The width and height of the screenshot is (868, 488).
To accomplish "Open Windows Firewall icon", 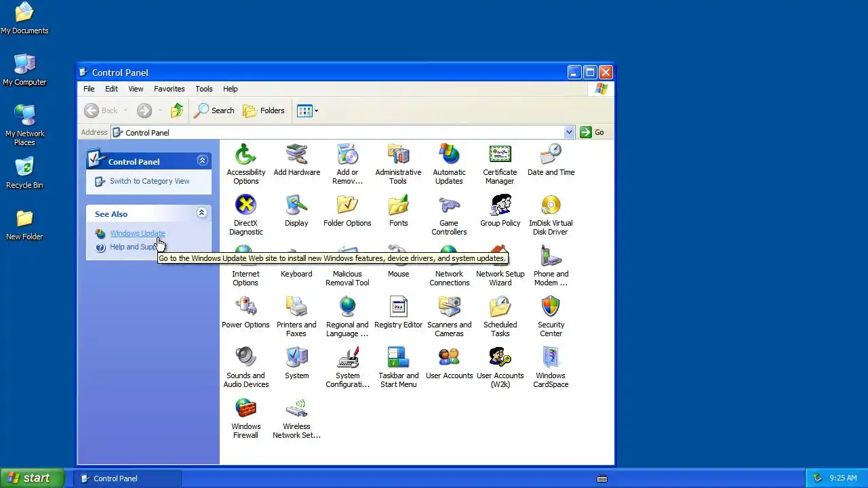I will click(x=245, y=408).
